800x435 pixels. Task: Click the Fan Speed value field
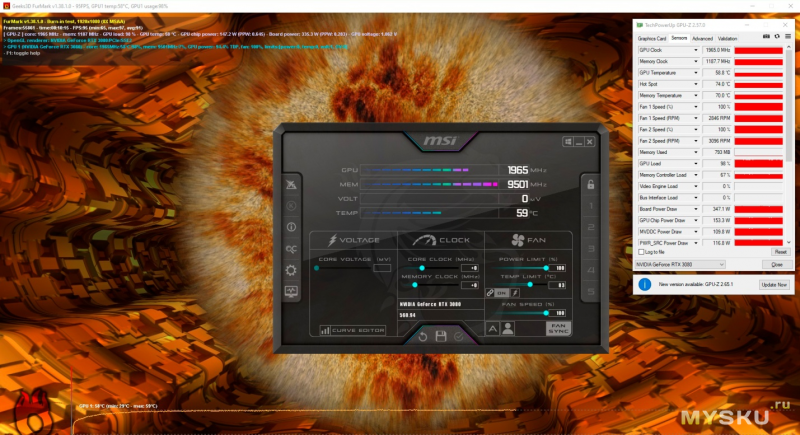click(x=558, y=313)
